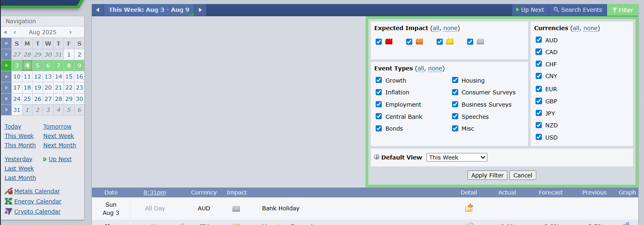
Task: Click the orange medium impact swatch
Action: [419, 42]
